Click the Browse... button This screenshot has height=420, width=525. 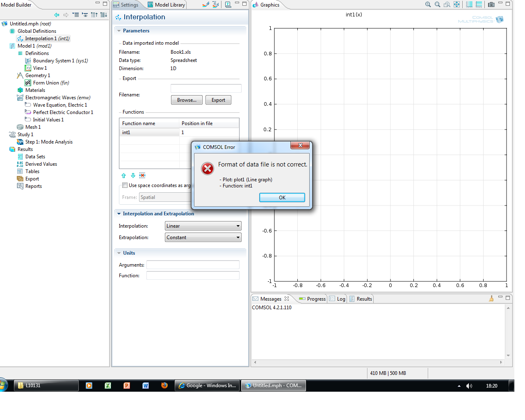coord(187,100)
